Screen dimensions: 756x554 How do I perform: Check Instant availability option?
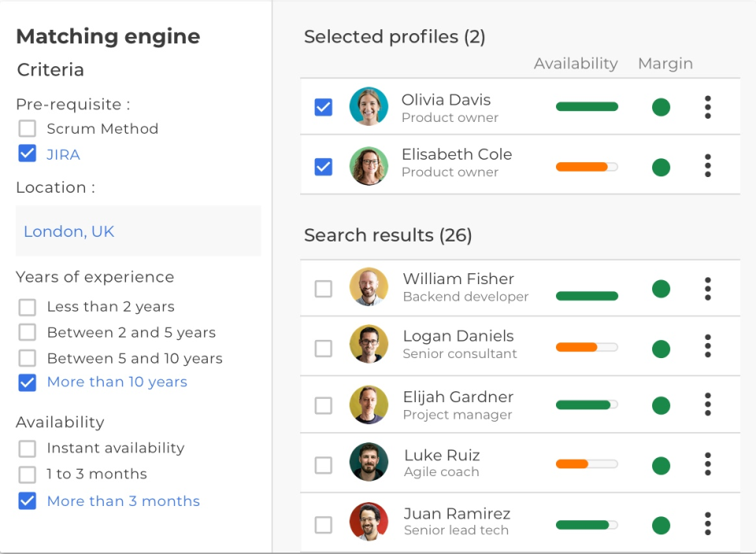click(28, 449)
